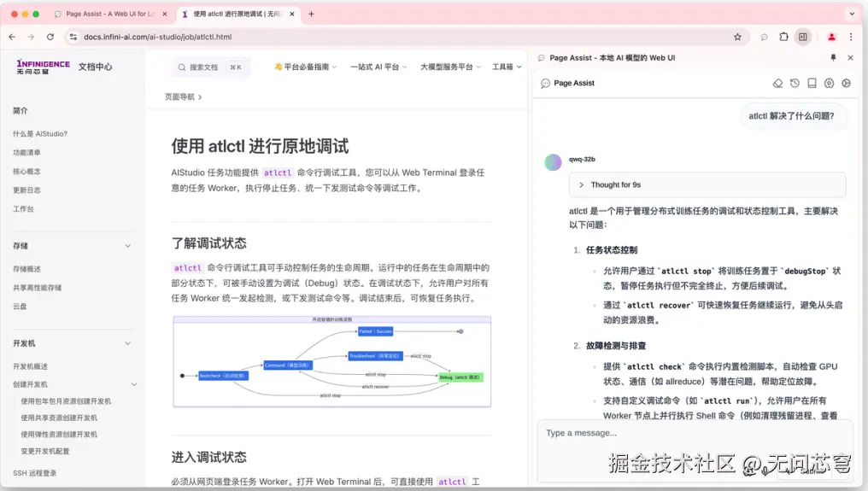Click the training workflow diagram image

coord(332,361)
